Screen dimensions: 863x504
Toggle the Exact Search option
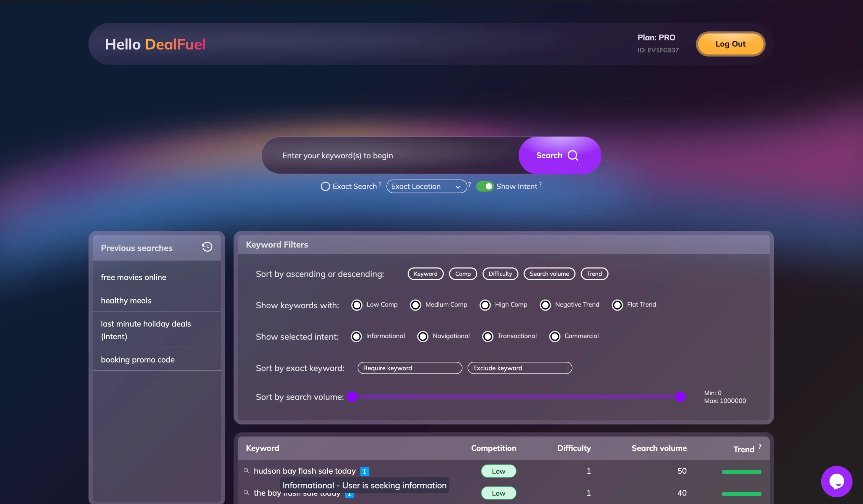(x=325, y=186)
